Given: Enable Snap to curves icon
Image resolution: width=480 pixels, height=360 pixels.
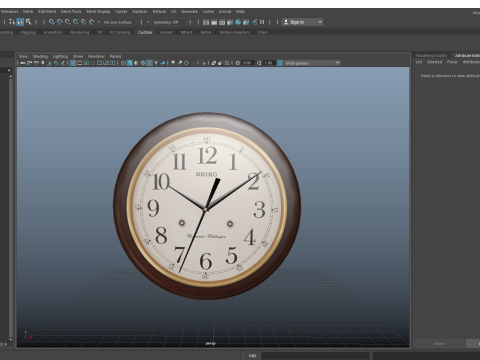Looking at the screenshot, I should tap(60, 22).
